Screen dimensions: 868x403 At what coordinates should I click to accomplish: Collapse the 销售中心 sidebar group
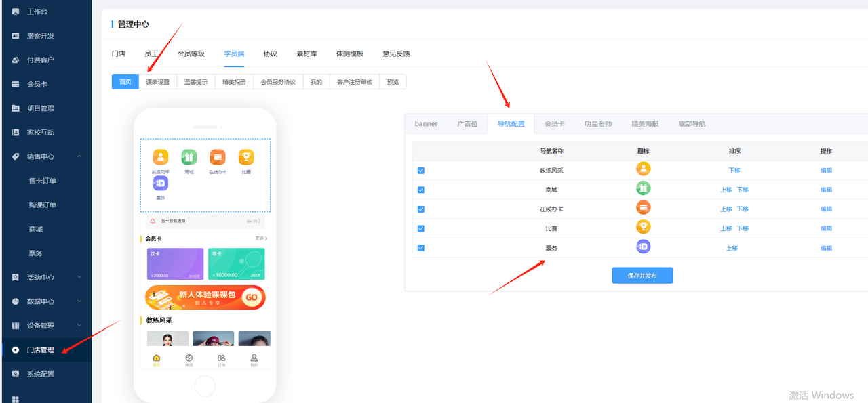click(x=79, y=156)
